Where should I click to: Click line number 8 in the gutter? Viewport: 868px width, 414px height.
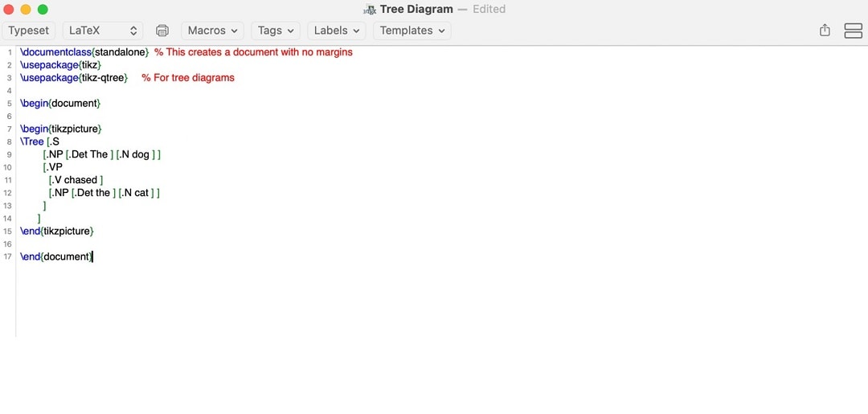tap(10, 141)
